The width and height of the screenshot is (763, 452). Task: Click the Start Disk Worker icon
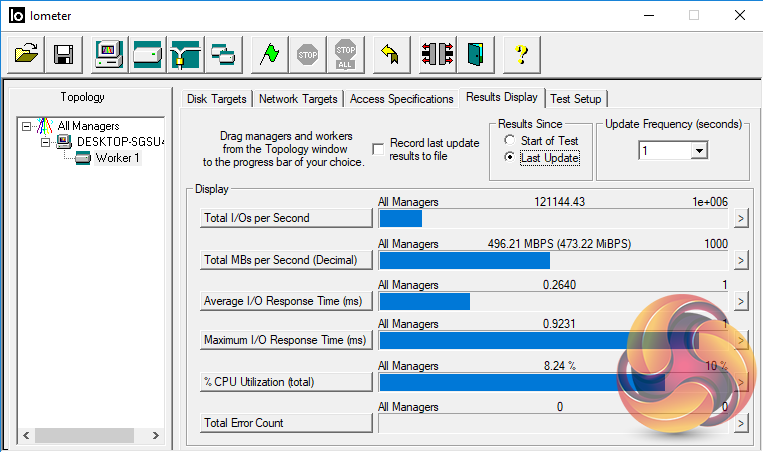tap(147, 54)
